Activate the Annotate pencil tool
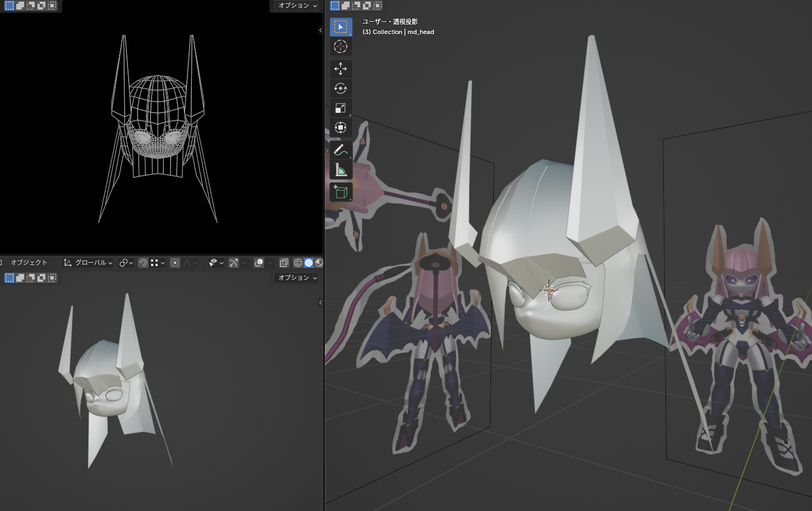The image size is (812, 511). point(341,150)
